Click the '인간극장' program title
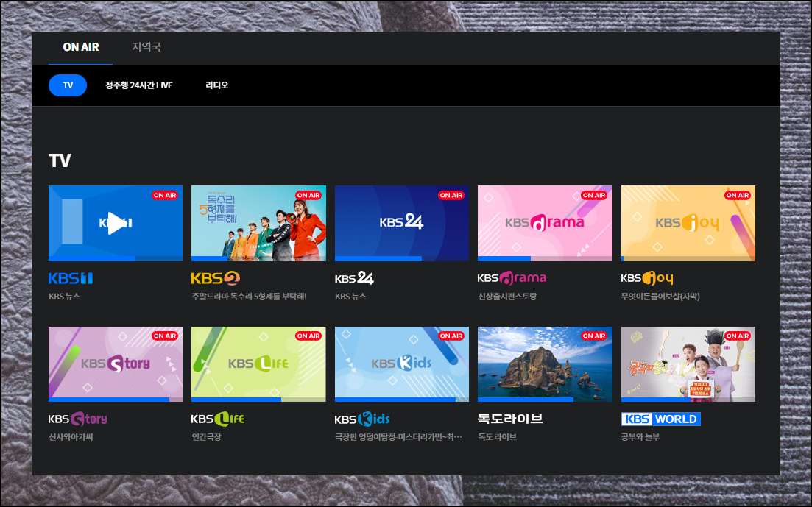This screenshot has width=812, height=507. [x=207, y=437]
